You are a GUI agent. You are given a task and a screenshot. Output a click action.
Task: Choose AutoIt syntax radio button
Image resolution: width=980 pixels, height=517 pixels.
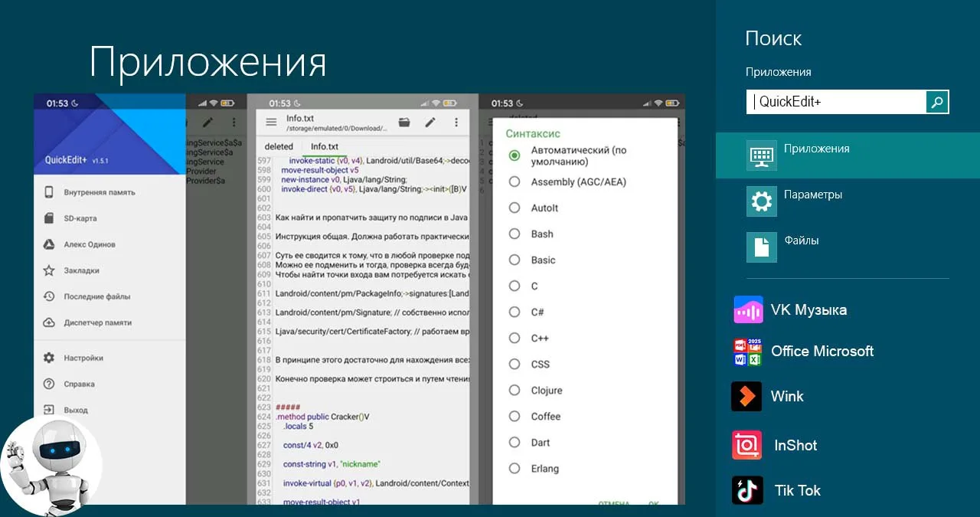(514, 208)
